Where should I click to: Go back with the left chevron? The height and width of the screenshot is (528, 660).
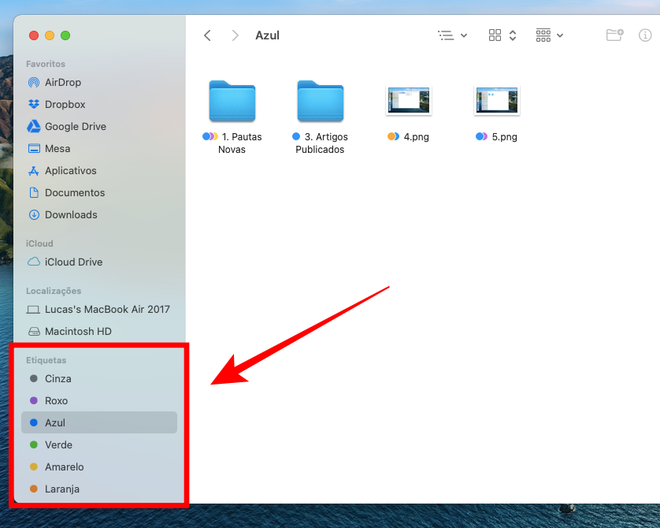(x=207, y=35)
